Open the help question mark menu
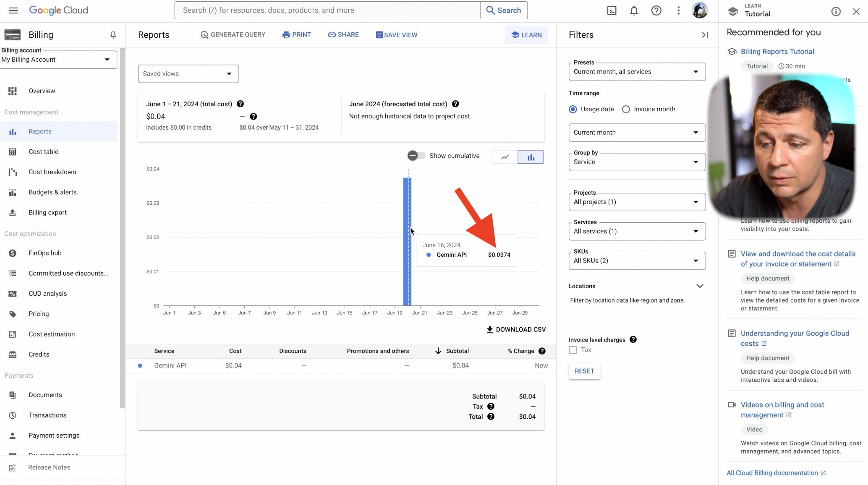868x485 pixels. pyautogui.click(x=656, y=10)
